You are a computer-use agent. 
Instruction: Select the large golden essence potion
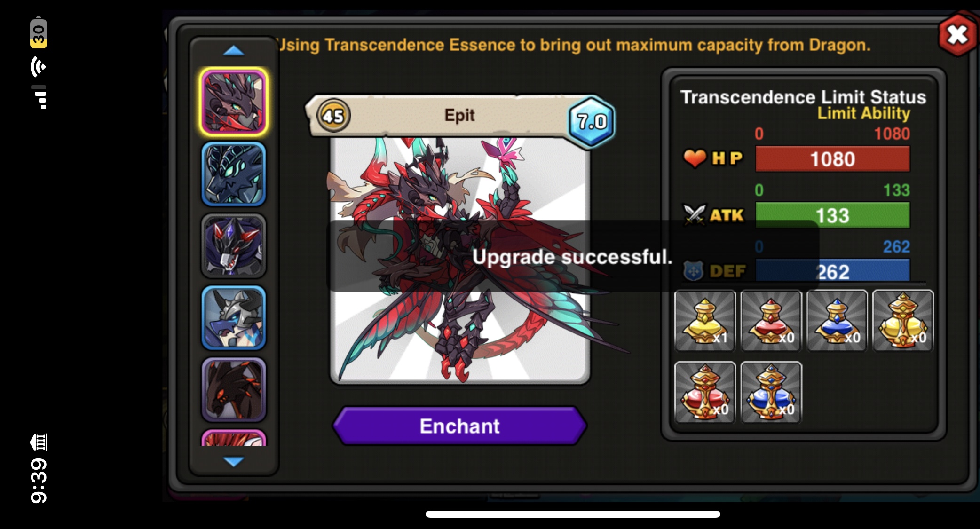(903, 321)
